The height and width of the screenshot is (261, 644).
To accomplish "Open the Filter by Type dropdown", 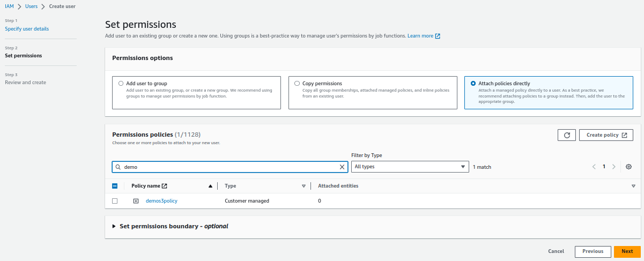I will coord(410,167).
